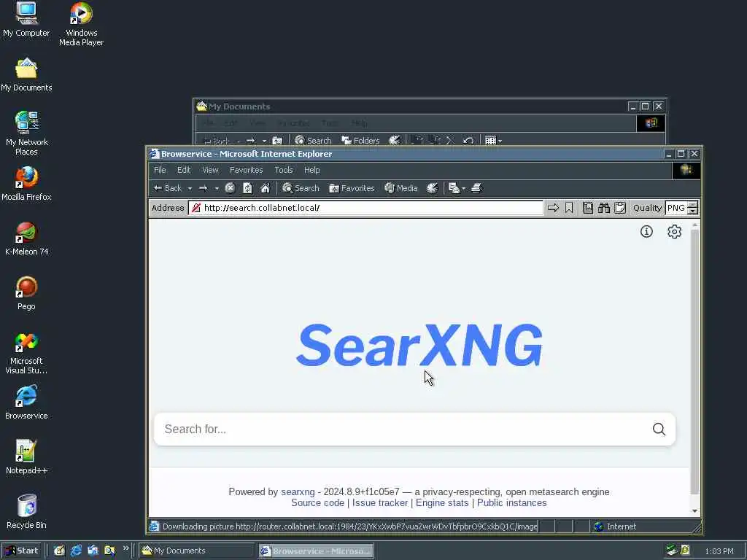Click the Search button in My Documents window
Viewport: 747px width, 560px height.
[x=313, y=141]
